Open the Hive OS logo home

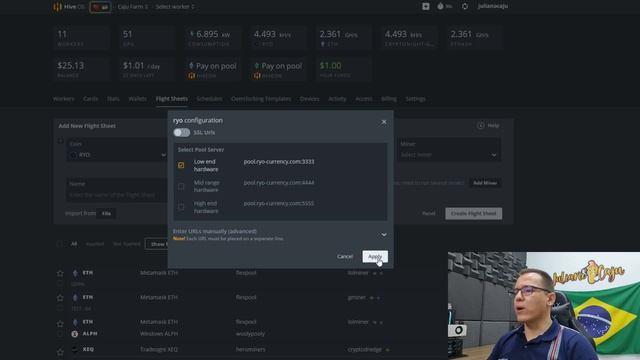[x=69, y=7]
